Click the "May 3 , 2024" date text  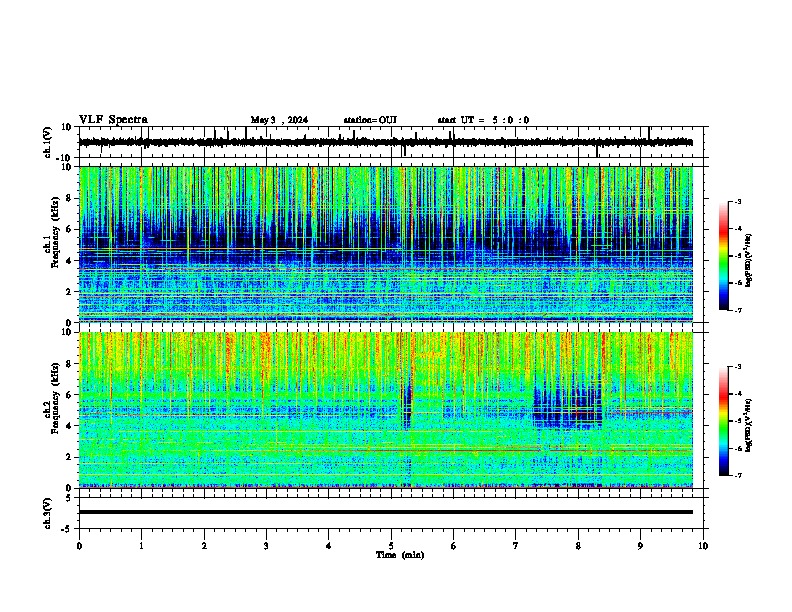point(279,120)
